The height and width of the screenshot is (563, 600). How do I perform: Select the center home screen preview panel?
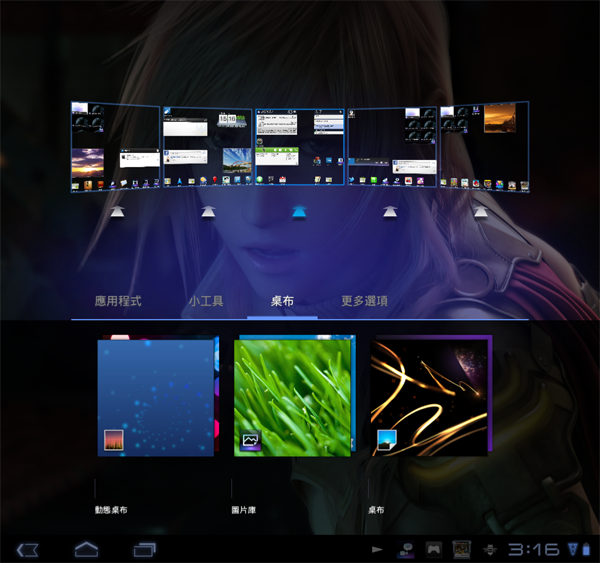(300, 147)
